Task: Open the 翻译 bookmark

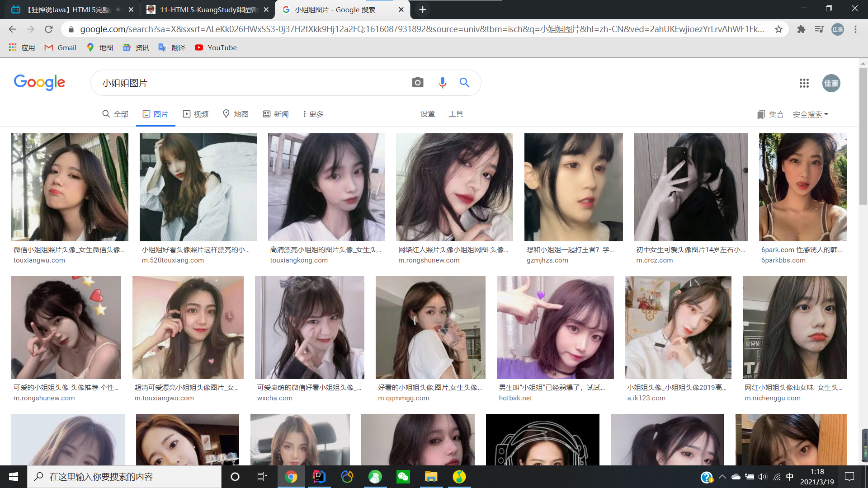Action: click(x=172, y=47)
